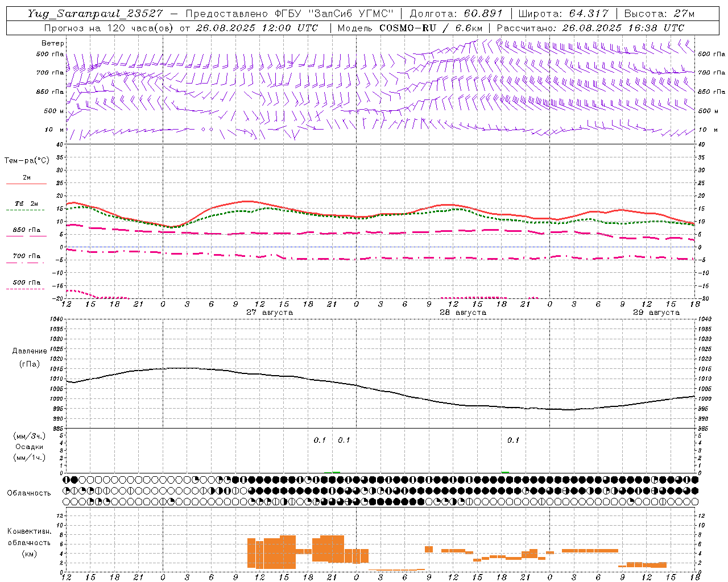Select the Ветер panel label
Screen dimensions: 728x582
pyautogui.click(x=53, y=43)
